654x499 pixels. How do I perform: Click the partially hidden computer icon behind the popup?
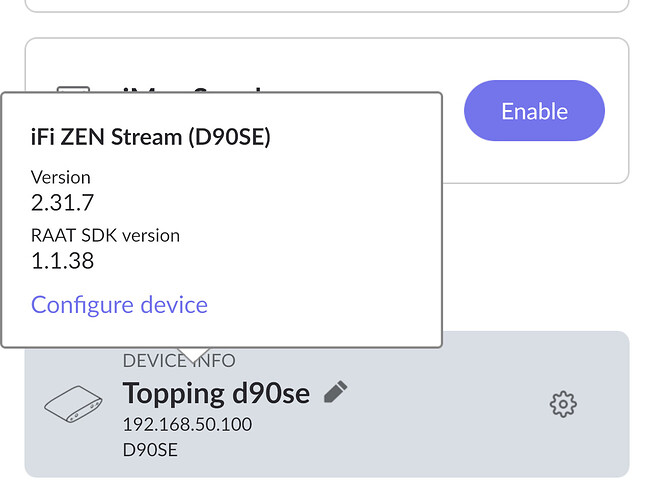[x=73, y=89]
